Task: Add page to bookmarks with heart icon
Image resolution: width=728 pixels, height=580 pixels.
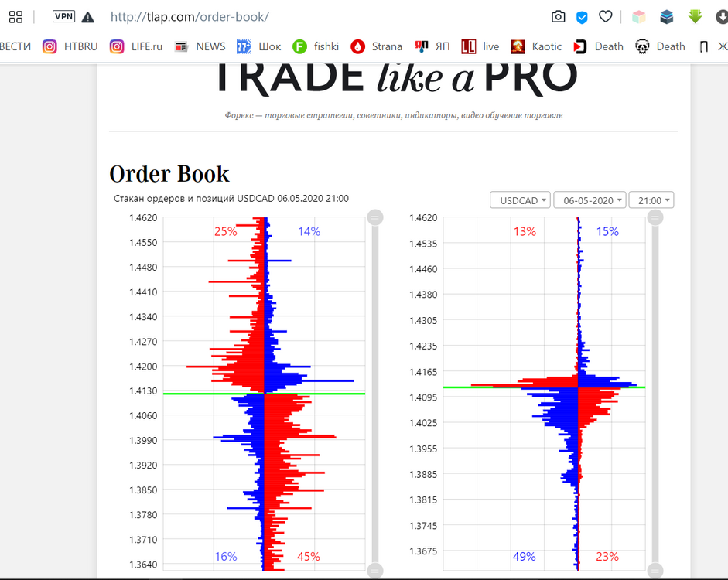Action: [x=606, y=17]
